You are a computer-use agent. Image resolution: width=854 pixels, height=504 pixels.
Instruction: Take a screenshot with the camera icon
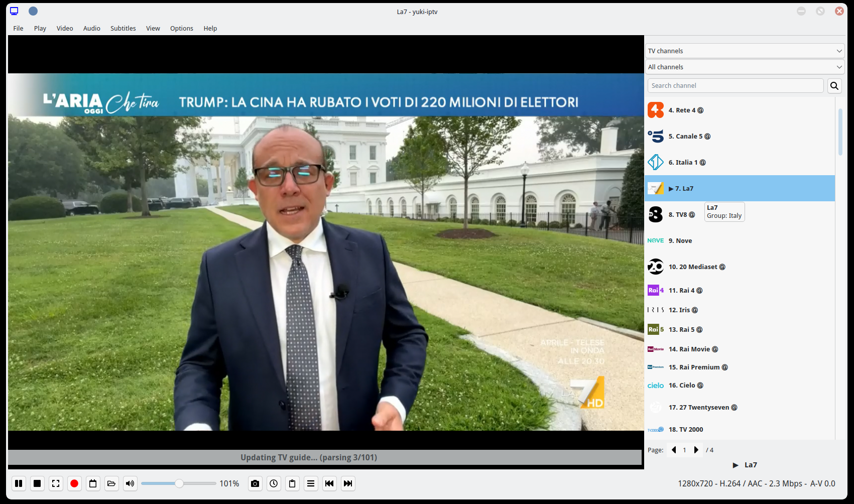tap(255, 483)
